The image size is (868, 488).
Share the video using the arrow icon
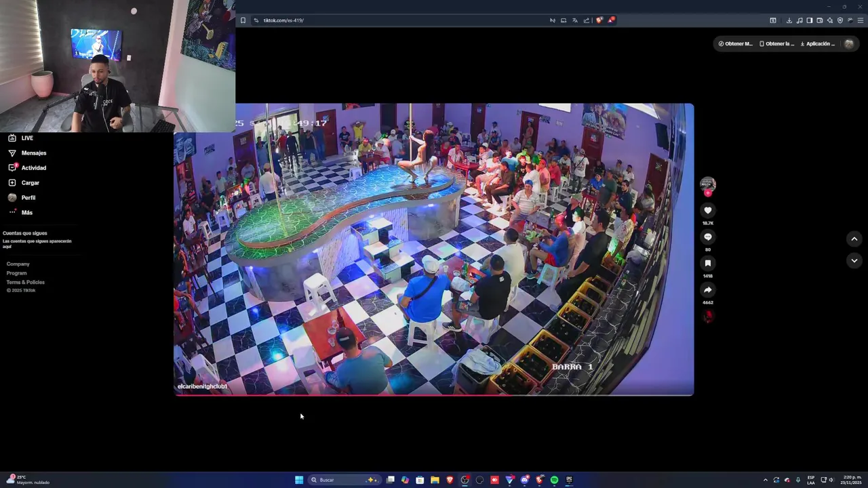click(x=707, y=289)
